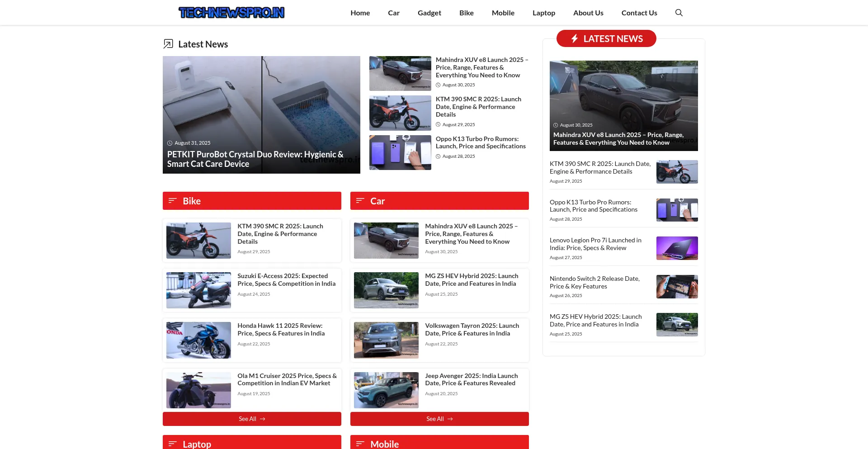The height and width of the screenshot is (449, 868).
Task: See all Bike articles
Action: [x=252, y=419]
